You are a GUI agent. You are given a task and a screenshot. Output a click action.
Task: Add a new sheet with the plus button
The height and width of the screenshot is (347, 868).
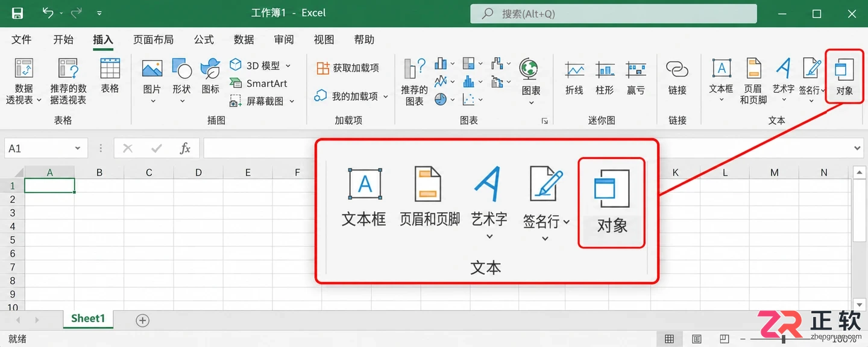[x=142, y=320]
